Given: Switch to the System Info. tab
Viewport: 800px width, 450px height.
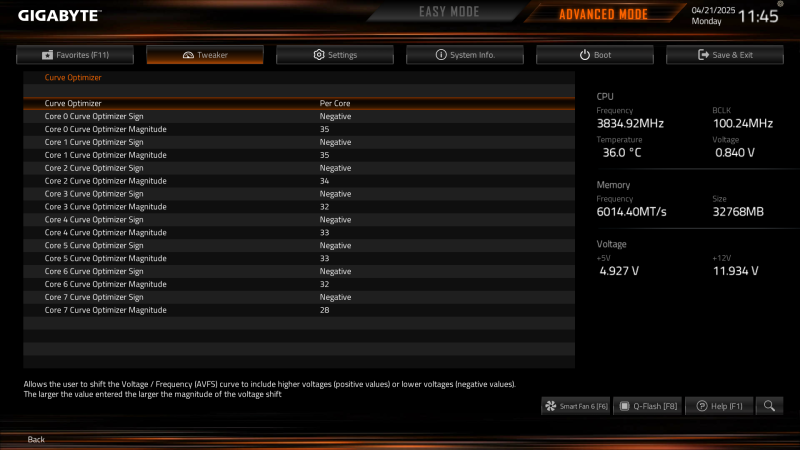Looking at the screenshot, I should [465, 55].
